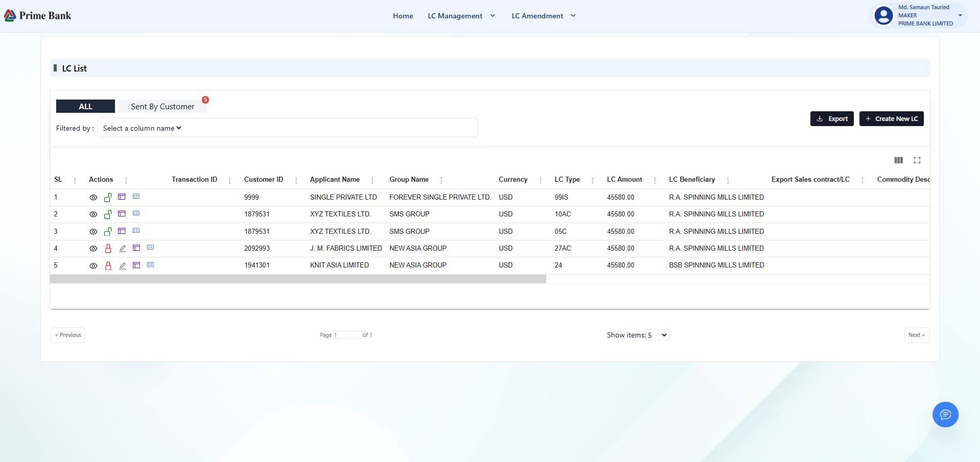Select the ALL tab
The width and height of the screenshot is (980, 462).
point(85,106)
